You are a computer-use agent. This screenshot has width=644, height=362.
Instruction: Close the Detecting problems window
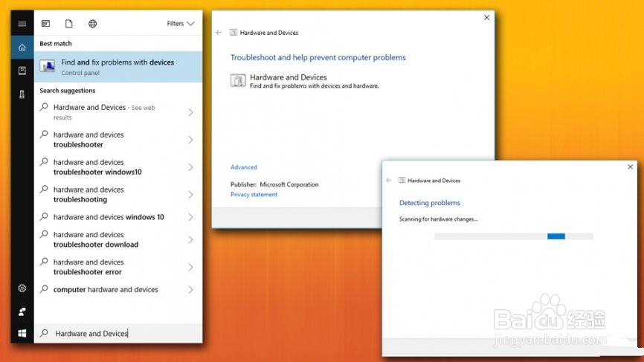(630, 167)
